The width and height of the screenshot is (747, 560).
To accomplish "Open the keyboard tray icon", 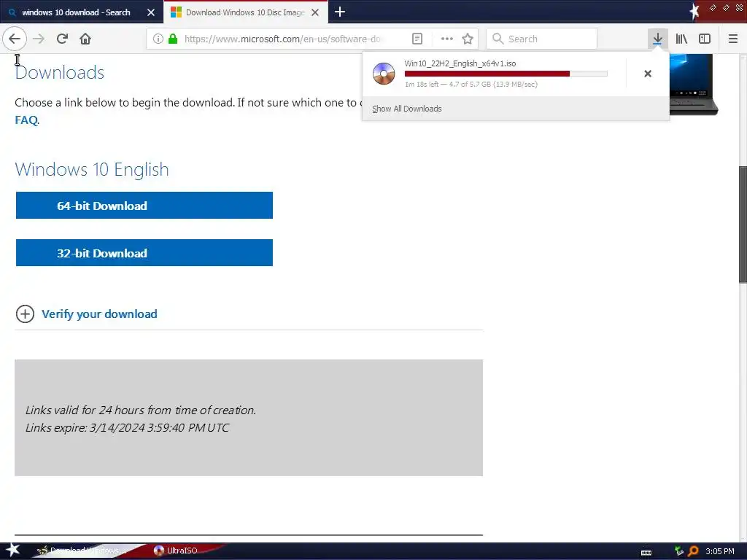I will tap(646, 552).
